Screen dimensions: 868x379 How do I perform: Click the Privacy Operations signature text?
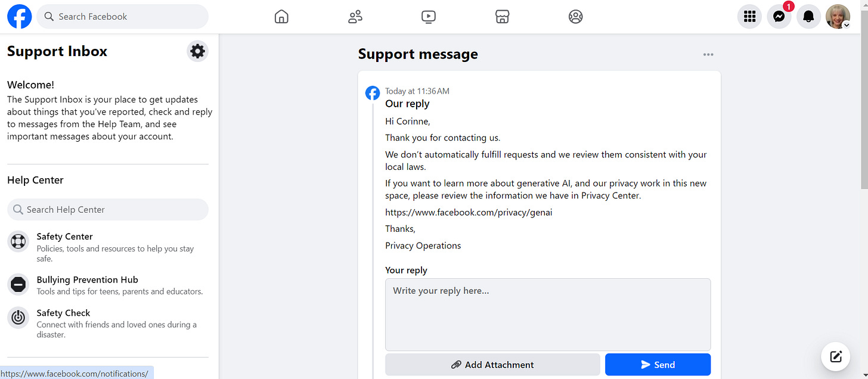(423, 246)
